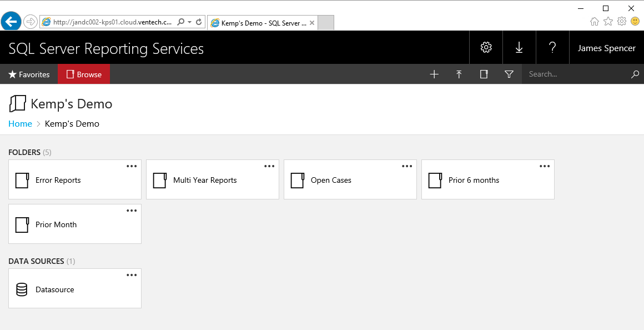The height and width of the screenshot is (330, 644).
Task: Open the help question mark icon
Action: [552, 48]
